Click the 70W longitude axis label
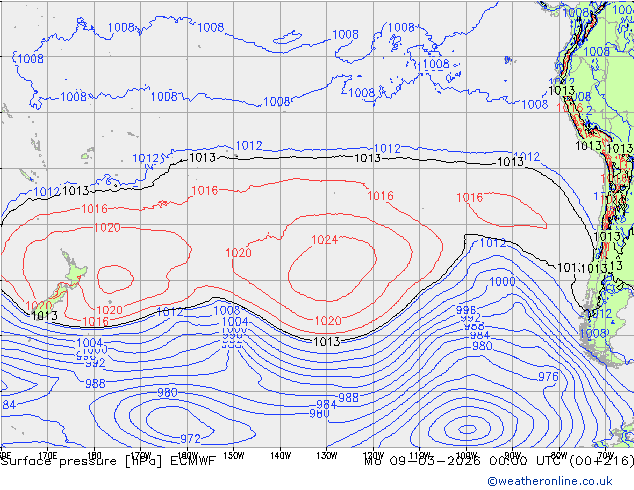The width and height of the screenshot is (634, 490). pyautogui.click(x=605, y=456)
